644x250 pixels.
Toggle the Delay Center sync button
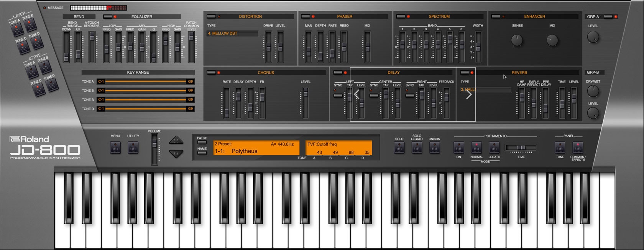374,95
